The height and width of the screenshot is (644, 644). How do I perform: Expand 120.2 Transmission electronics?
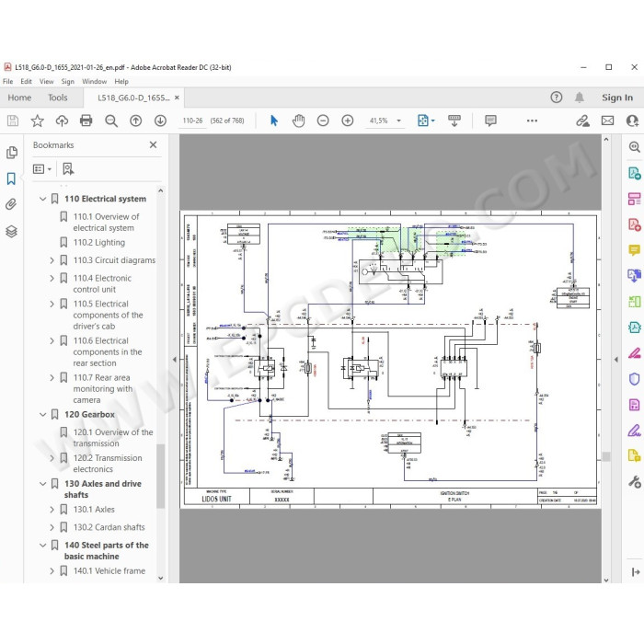click(x=52, y=458)
